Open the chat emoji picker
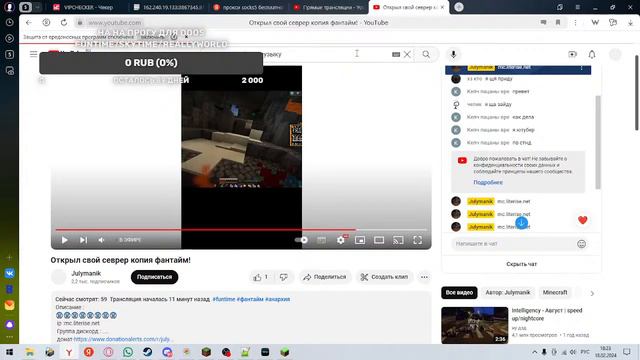The width and height of the screenshot is (640, 360). [x=582, y=244]
